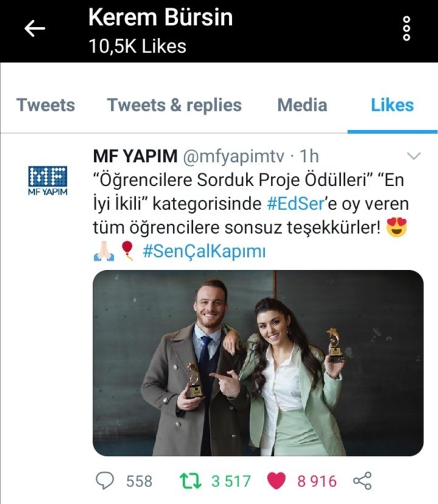Select the Likes tab

(392, 105)
